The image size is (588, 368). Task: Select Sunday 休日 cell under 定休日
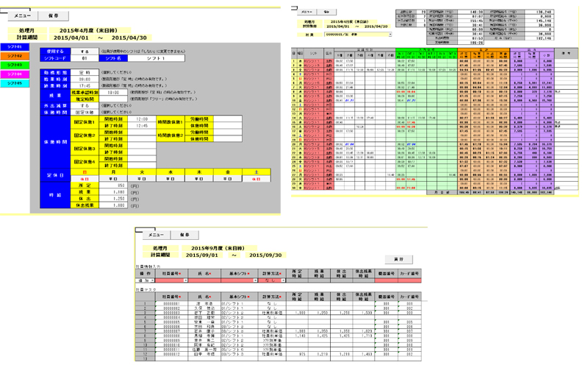85,179
